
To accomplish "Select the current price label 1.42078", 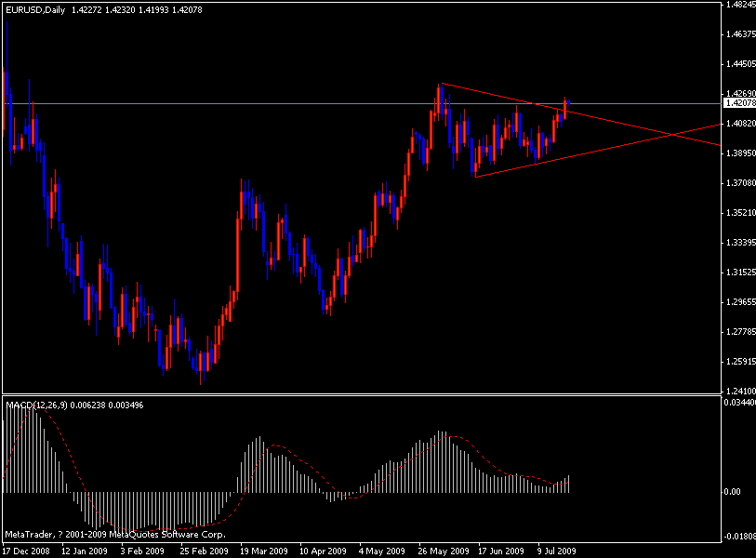I will [x=740, y=102].
